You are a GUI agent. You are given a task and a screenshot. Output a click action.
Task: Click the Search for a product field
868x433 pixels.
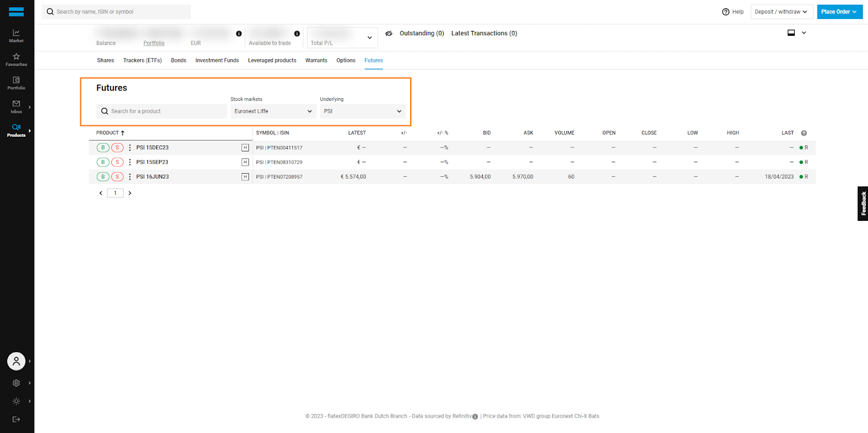(x=162, y=111)
